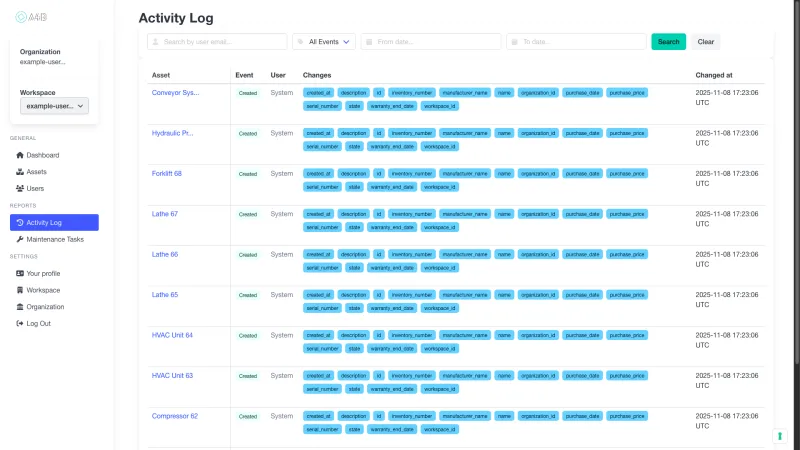Click the Event column header
This screenshot has height=450, width=800.
coord(244,75)
